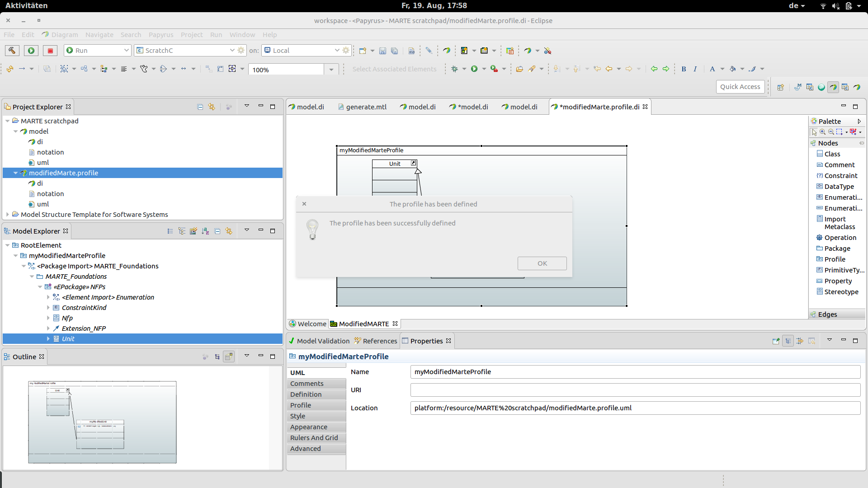
Task: Click the fill color bucket button
Action: 732,69
